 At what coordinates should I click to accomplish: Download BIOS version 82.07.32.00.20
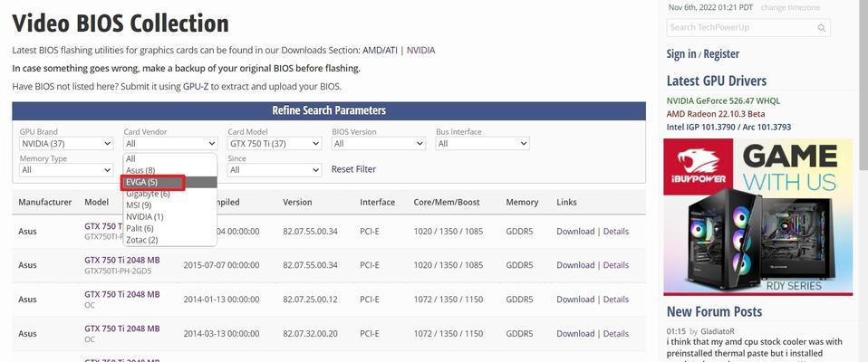[575, 334]
